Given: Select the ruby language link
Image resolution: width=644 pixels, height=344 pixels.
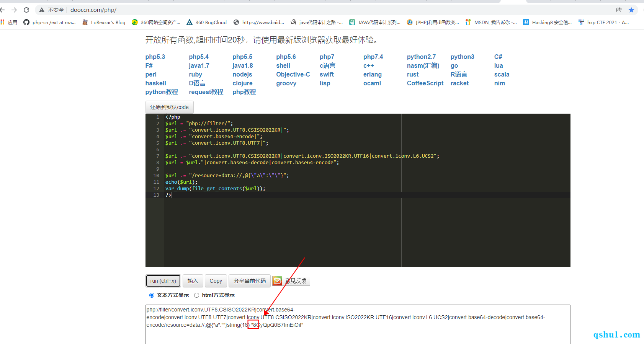Looking at the screenshot, I should [195, 74].
